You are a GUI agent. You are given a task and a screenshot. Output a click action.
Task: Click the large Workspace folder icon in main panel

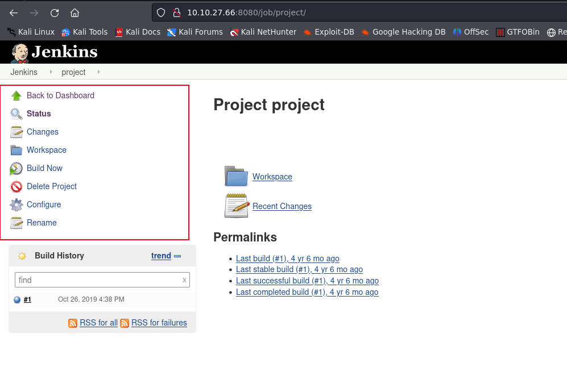point(235,177)
